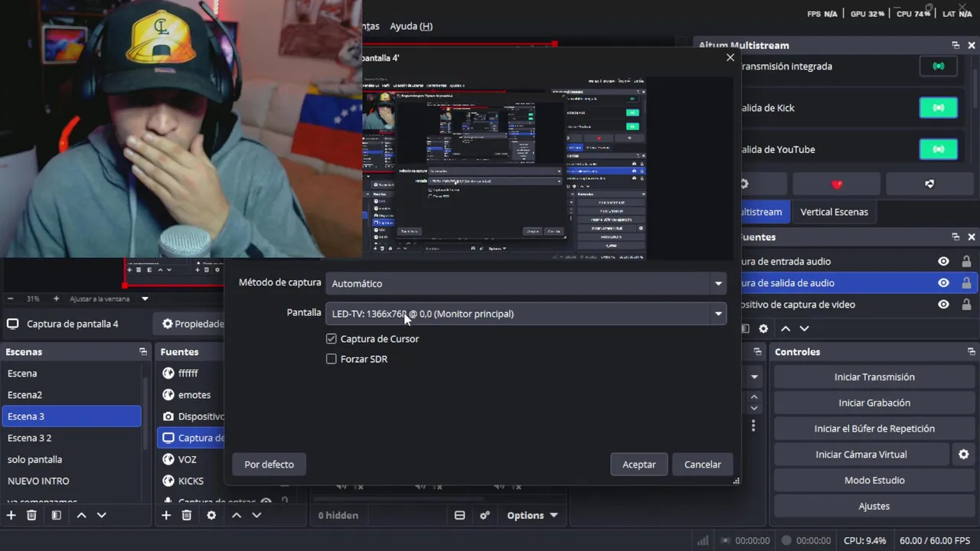980x551 pixels.
Task: Open the audio mixer Options dropdown
Action: [532, 515]
